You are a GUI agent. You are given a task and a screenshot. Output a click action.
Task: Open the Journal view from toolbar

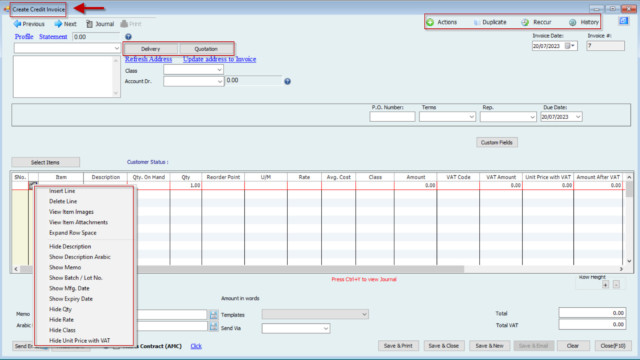100,24
